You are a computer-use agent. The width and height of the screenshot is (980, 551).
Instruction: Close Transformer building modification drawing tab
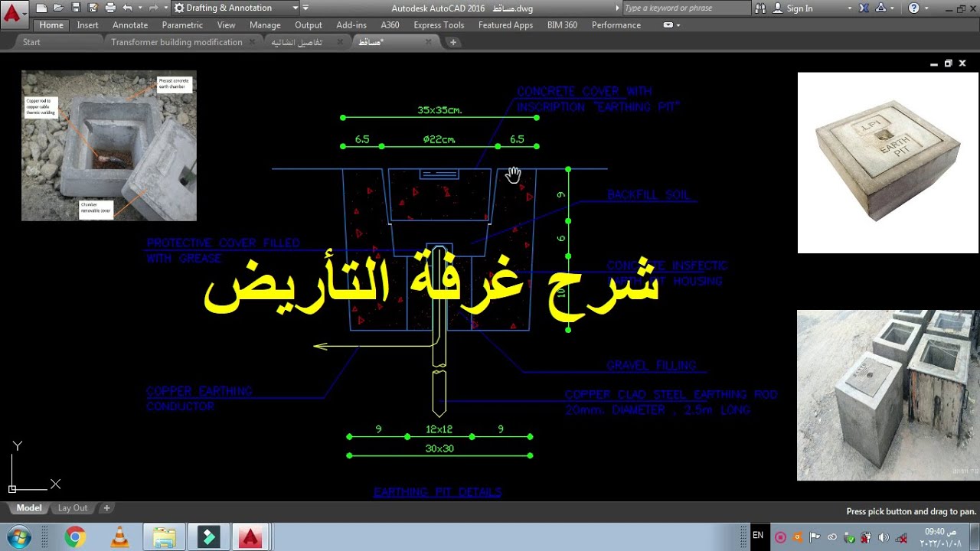(x=253, y=42)
